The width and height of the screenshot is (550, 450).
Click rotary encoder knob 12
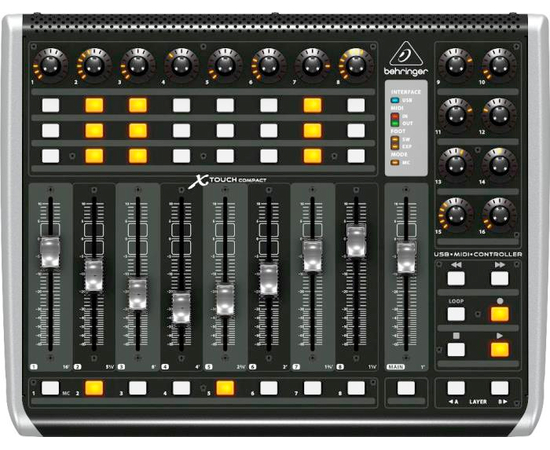[499, 115]
